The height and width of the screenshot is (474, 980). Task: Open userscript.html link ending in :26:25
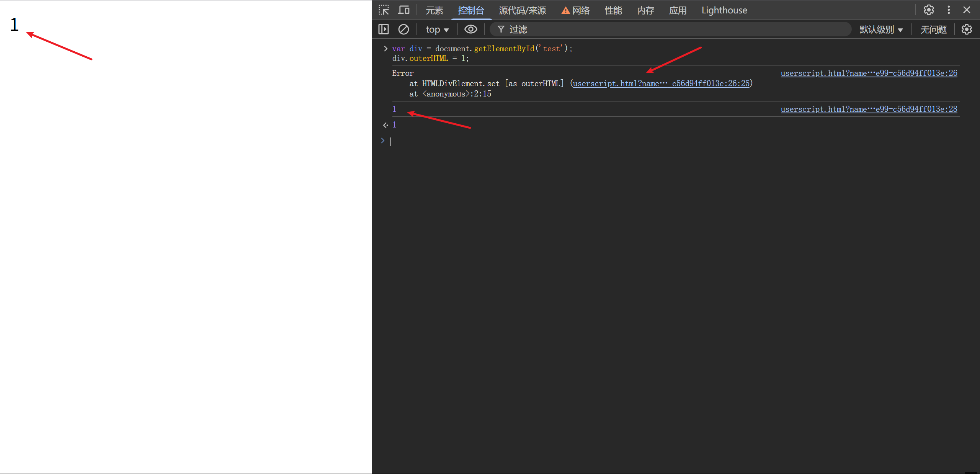661,83
